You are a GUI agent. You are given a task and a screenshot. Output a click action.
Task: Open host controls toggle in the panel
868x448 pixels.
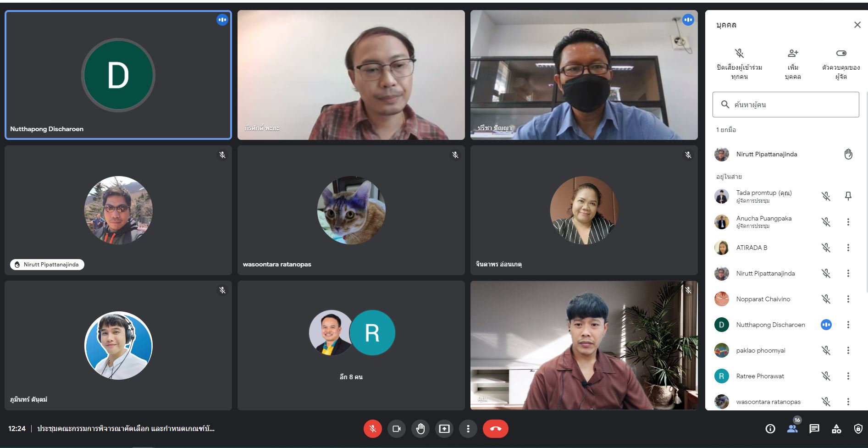[x=841, y=63]
